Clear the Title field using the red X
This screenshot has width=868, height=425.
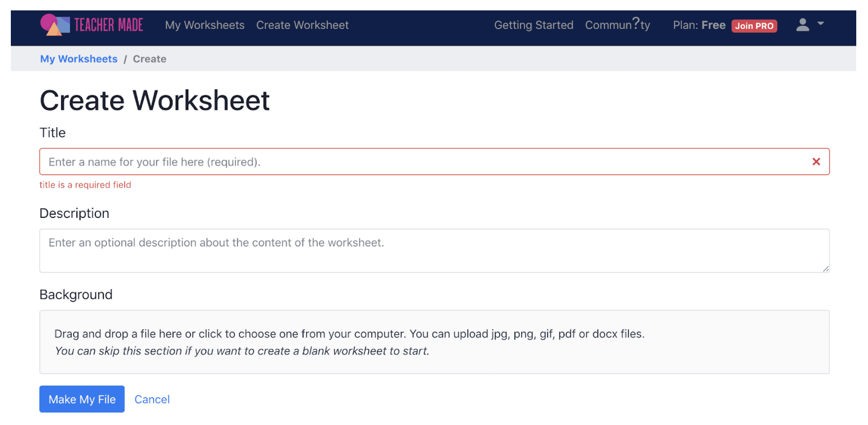pos(816,161)
